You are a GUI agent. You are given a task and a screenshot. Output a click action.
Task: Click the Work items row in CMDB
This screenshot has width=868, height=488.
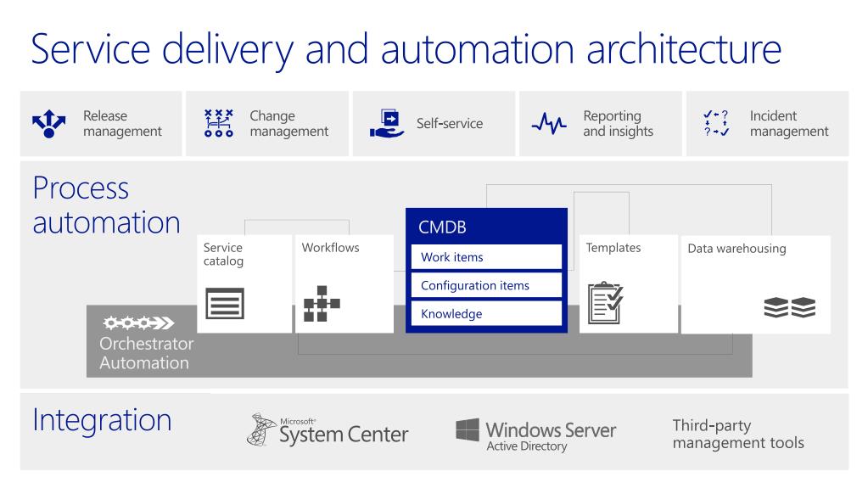tap(486, 257)
